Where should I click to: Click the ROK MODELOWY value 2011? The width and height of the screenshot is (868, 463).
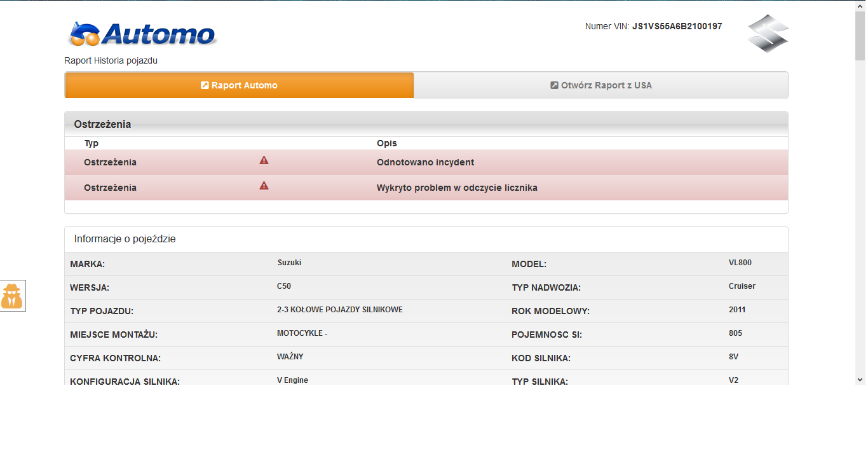pos(737,310)
